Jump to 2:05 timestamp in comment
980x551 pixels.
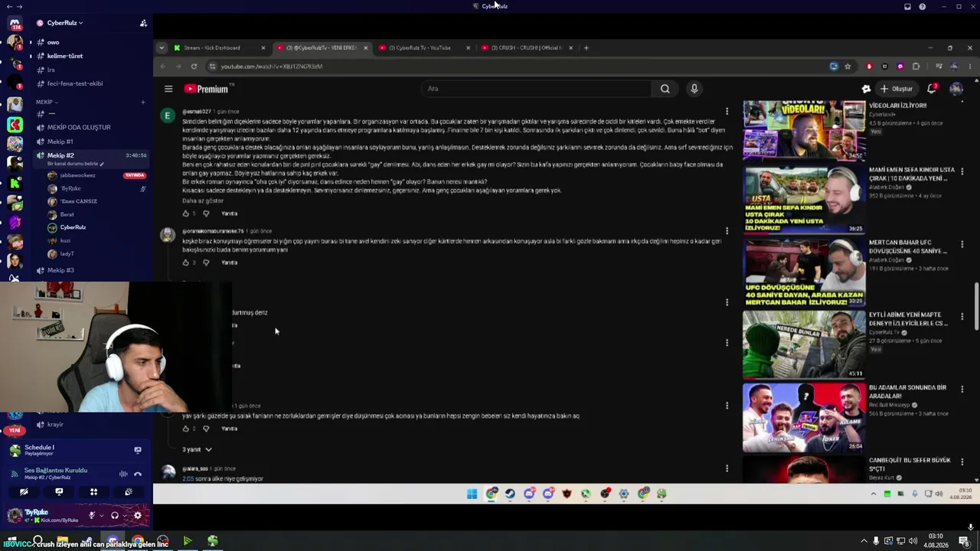(188, 479)
